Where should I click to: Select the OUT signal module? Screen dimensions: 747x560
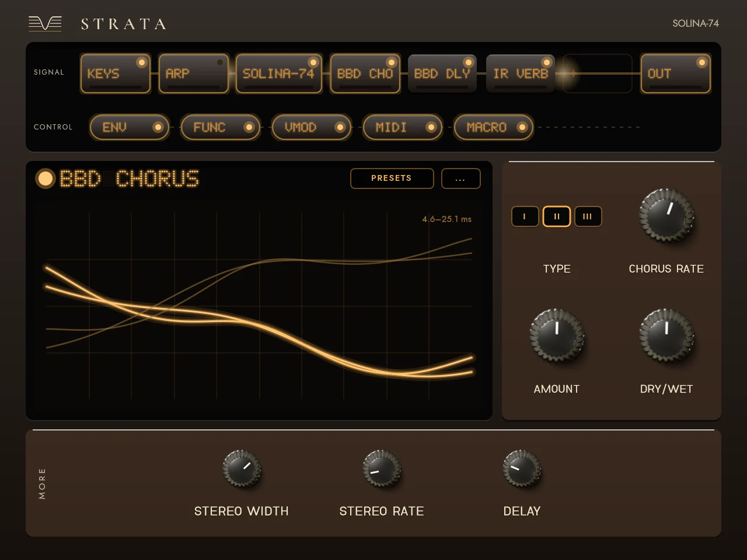(x=676, y=73)
